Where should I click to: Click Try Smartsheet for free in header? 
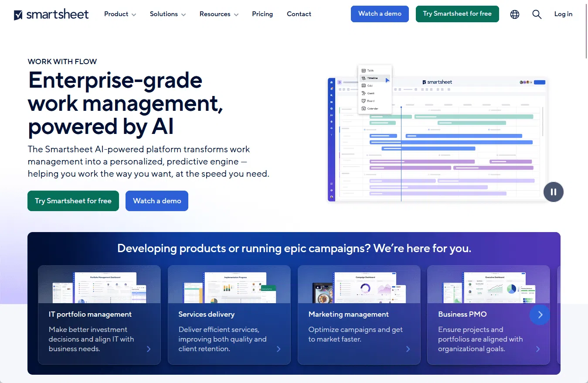click(x=457, y=14)
